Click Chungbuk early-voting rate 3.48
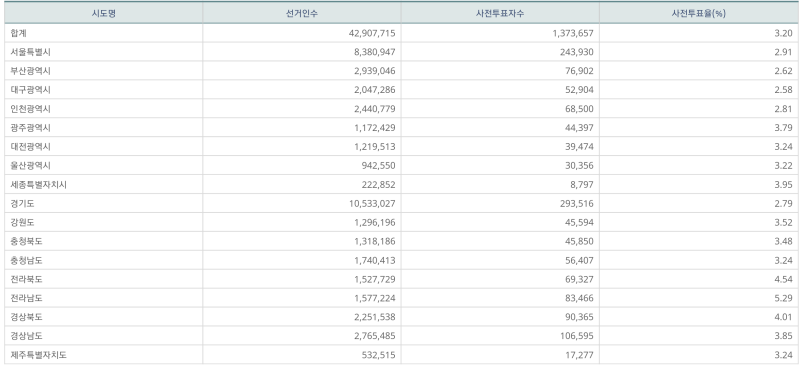 click(783, 241)
